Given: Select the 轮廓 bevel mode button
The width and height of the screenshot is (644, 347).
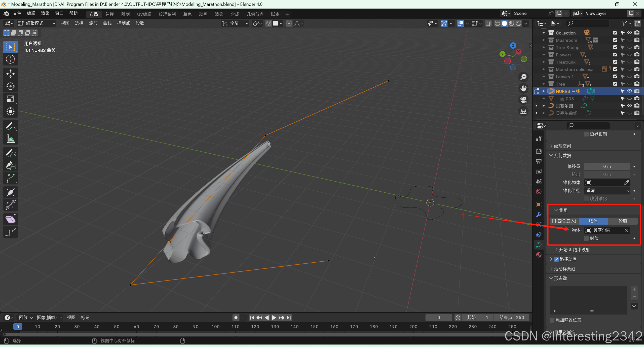Looking at the screenshot, I should (x=623, y=221).
